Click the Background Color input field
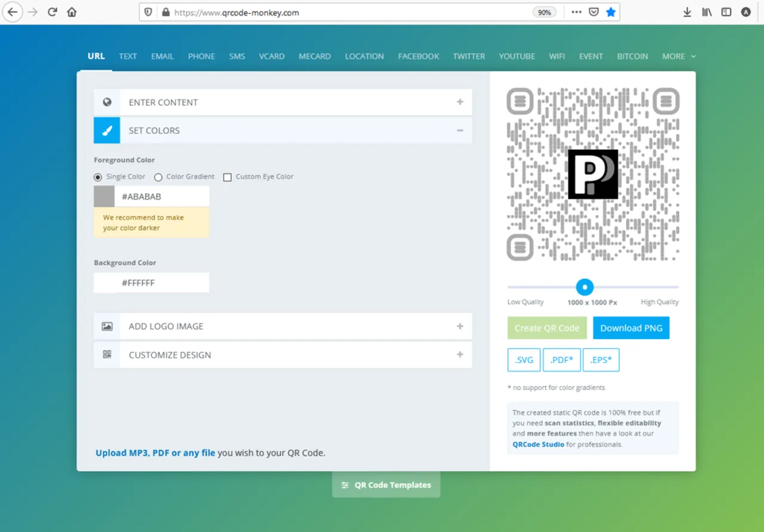Viewport: 764px width, 532px height. point(151,282)
